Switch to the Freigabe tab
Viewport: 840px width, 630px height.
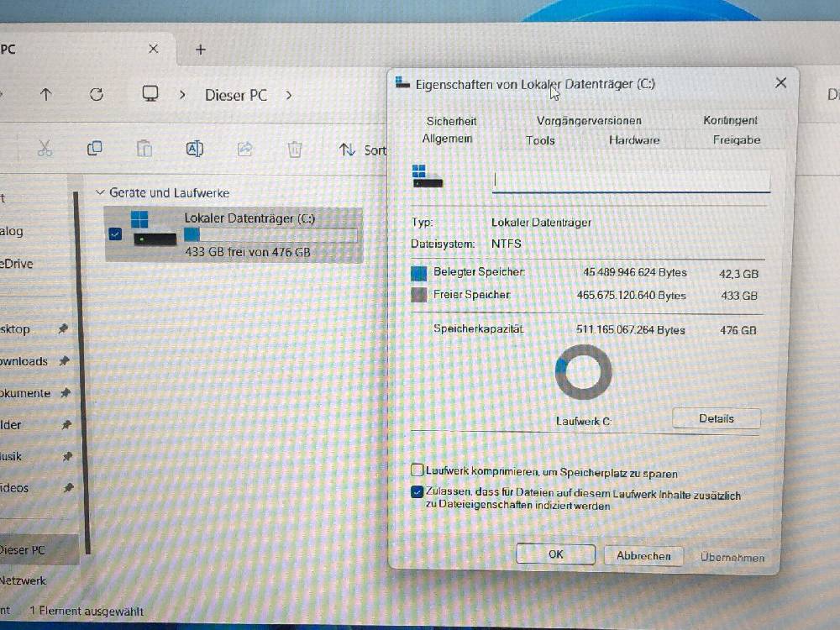point(737,139)
